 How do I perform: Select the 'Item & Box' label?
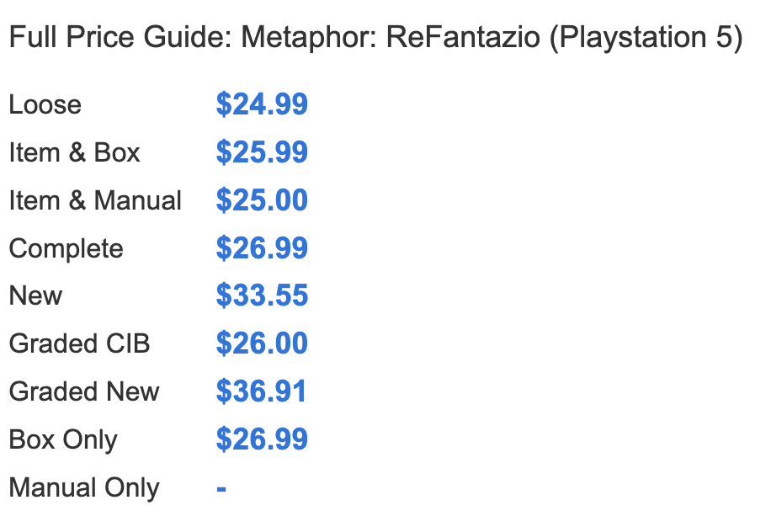(x=74, y=153)
